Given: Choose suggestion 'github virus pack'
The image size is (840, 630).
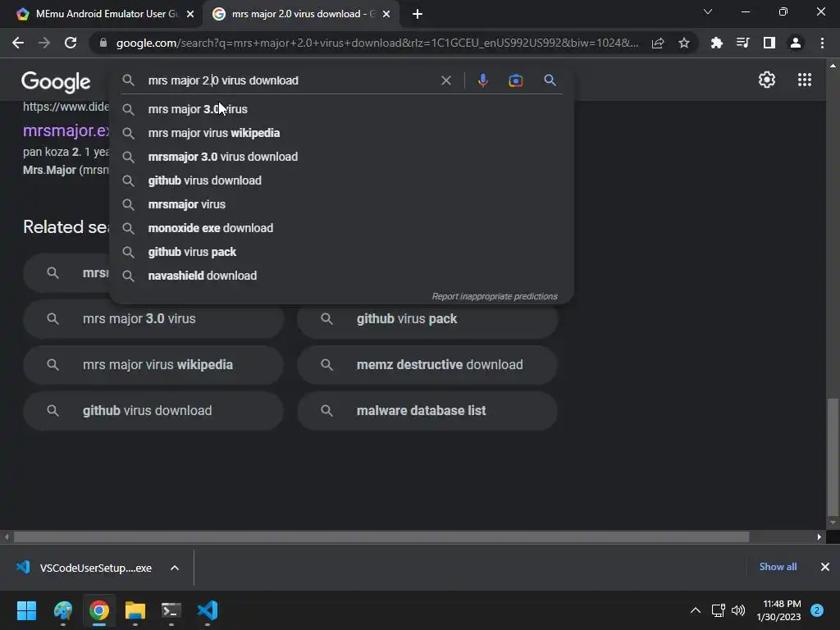Looking at the screenshot, I should [x=341, y=252].
